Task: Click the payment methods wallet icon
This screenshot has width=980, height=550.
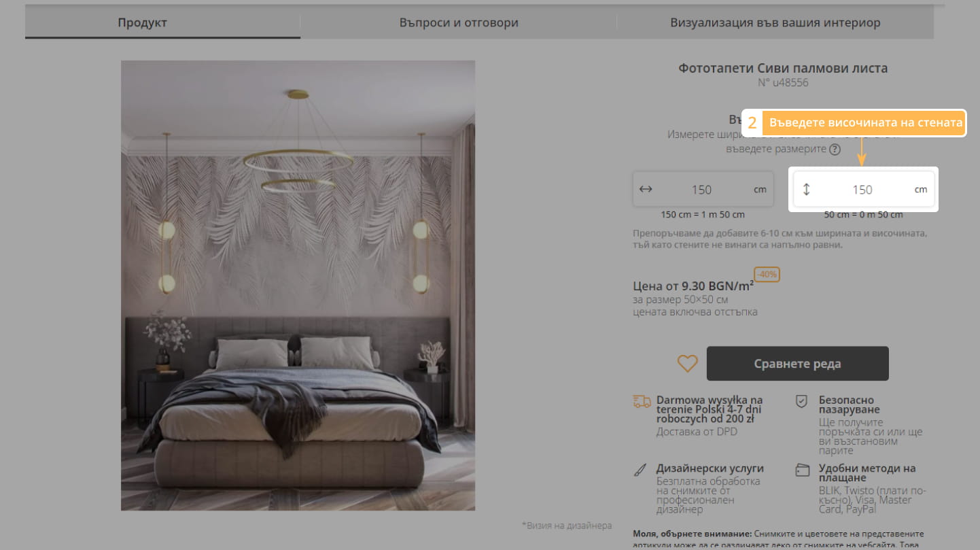Action: point(803,470)
